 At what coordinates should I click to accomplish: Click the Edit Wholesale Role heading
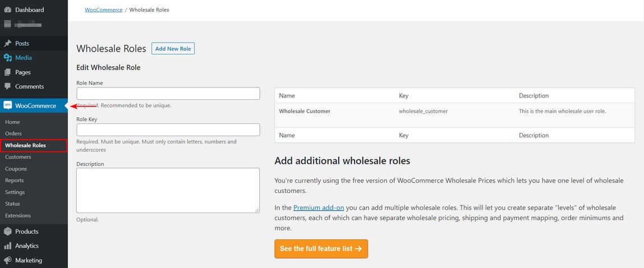pyautogui.click(x=109, y=67)
